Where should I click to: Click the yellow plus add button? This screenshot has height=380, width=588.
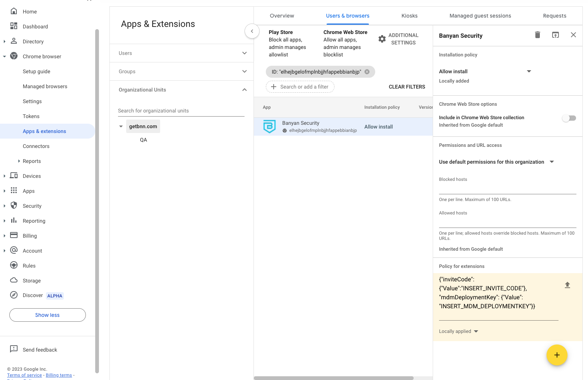tap(557, 355)
